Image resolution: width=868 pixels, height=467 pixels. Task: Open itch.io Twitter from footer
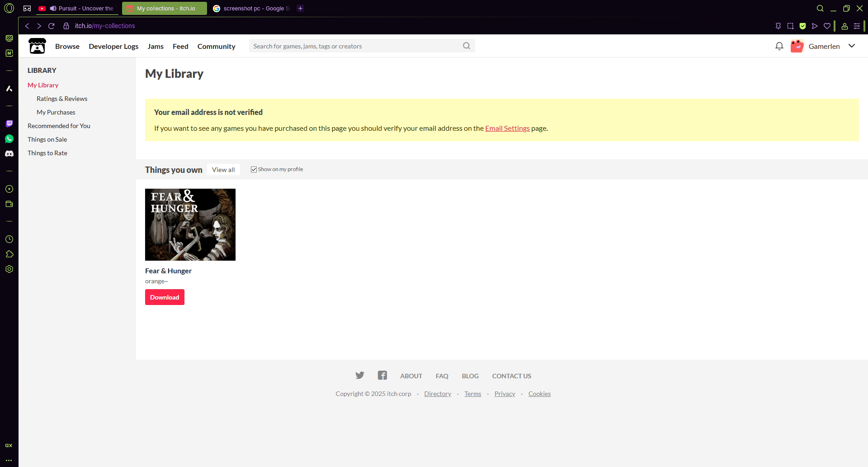pos(360,375)
